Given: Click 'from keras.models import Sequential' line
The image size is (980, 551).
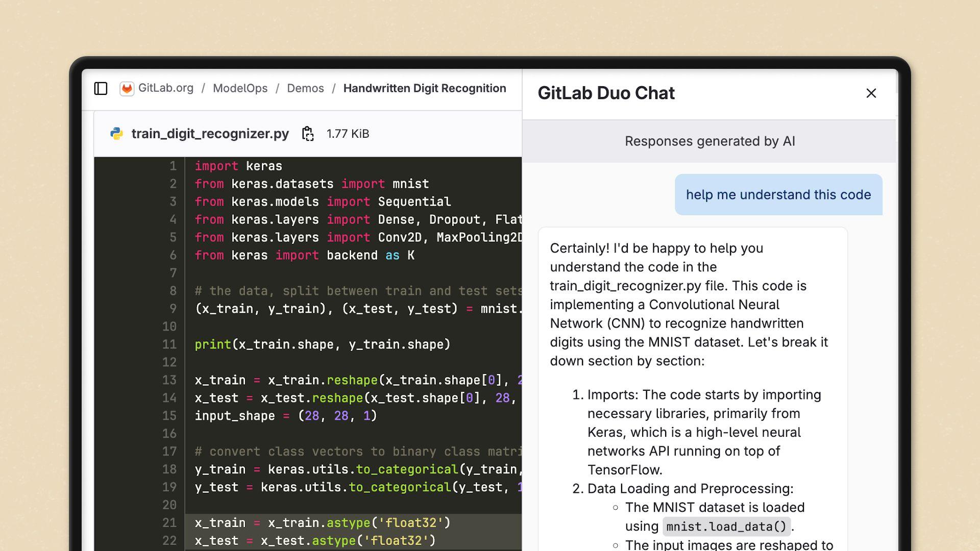Looking at the screenshot, I should click(x=323, y=202).
